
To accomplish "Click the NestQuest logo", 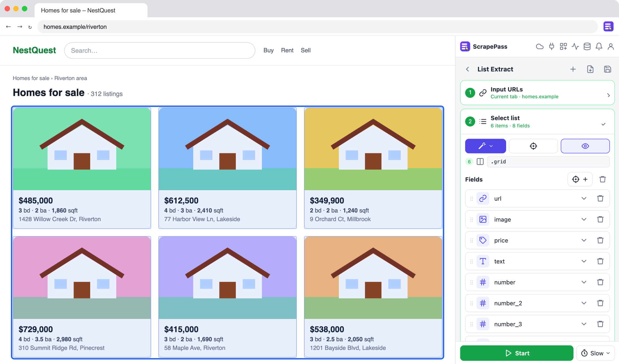I will point(34,50).
